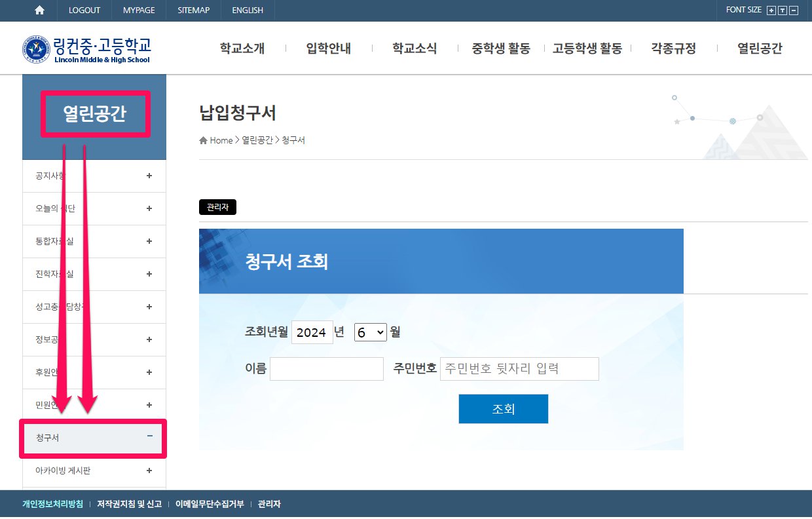
Task: Expand the 공지사항 sidebar section
Action: click(x=149, y=176)
